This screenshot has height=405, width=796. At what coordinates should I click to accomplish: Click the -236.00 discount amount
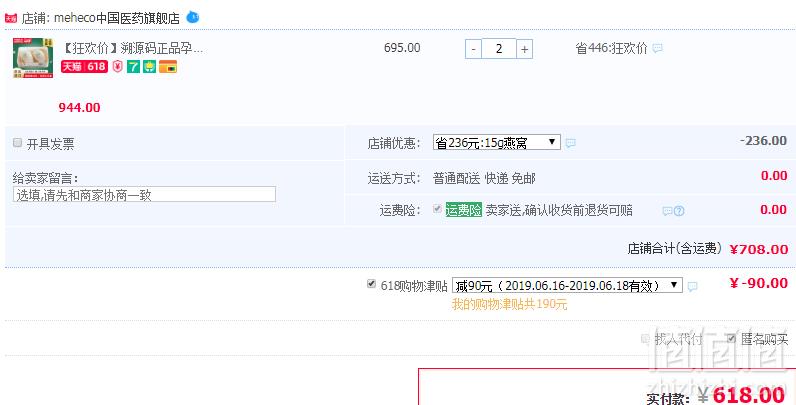point(764,141)
